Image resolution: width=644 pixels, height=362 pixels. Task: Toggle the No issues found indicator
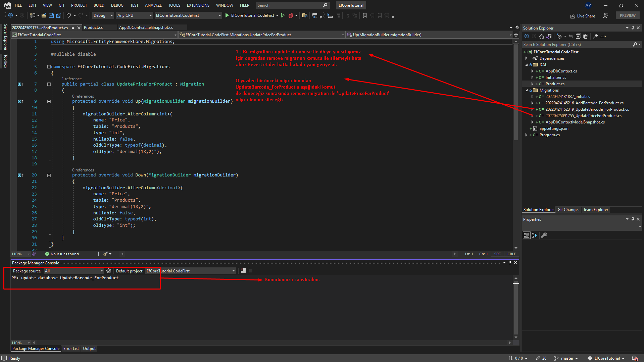(62, 254)
